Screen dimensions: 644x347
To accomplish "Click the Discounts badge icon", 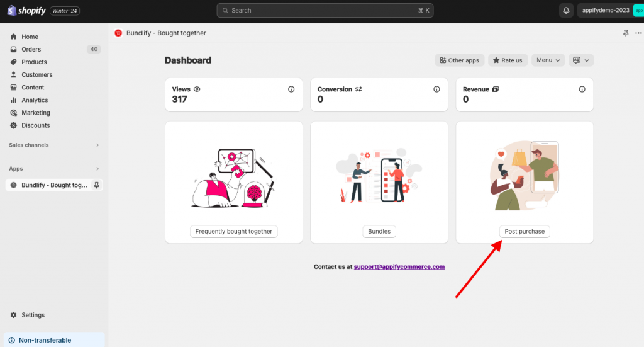I will pyautogui.click(x=14, y=125).
